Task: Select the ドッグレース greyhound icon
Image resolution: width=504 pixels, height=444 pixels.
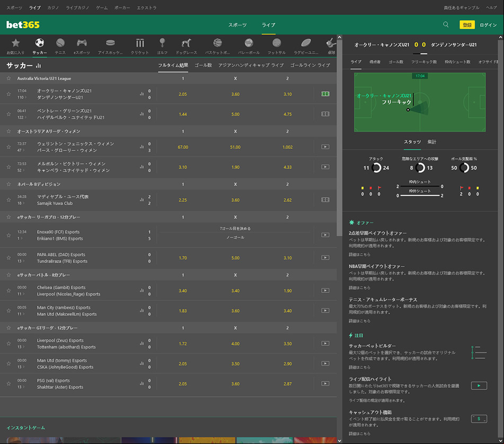Action: [186, 43]
